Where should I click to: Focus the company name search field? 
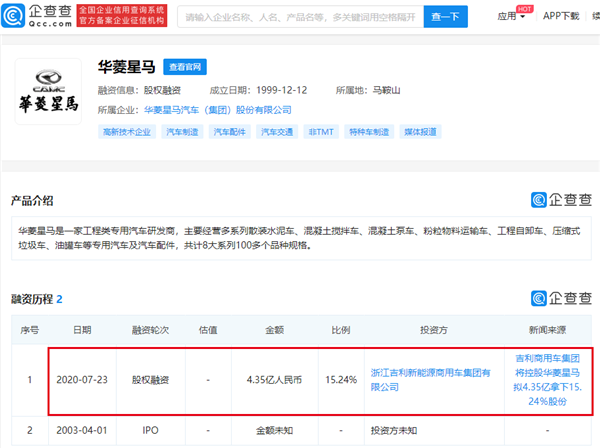[300, 17]
